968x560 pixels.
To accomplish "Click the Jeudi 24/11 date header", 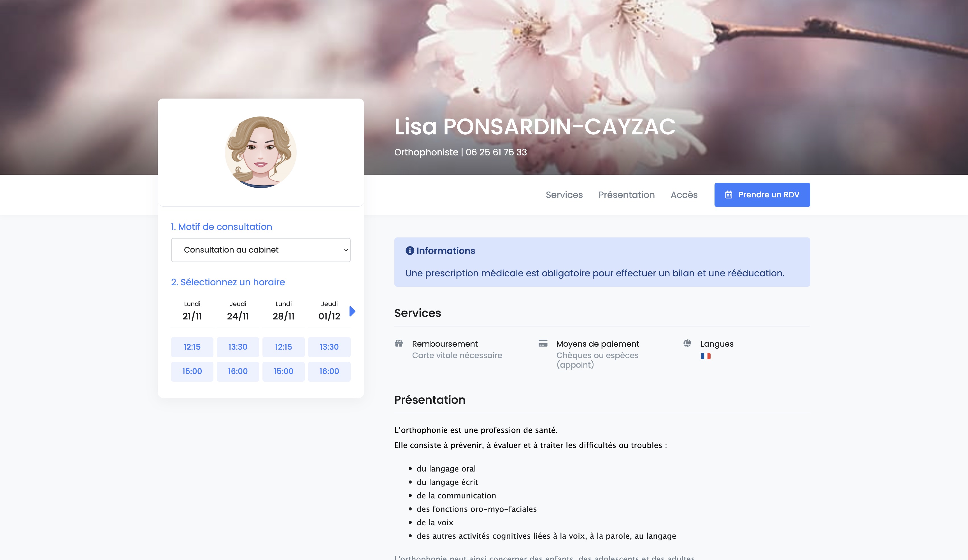I will [x=238, y=311].
